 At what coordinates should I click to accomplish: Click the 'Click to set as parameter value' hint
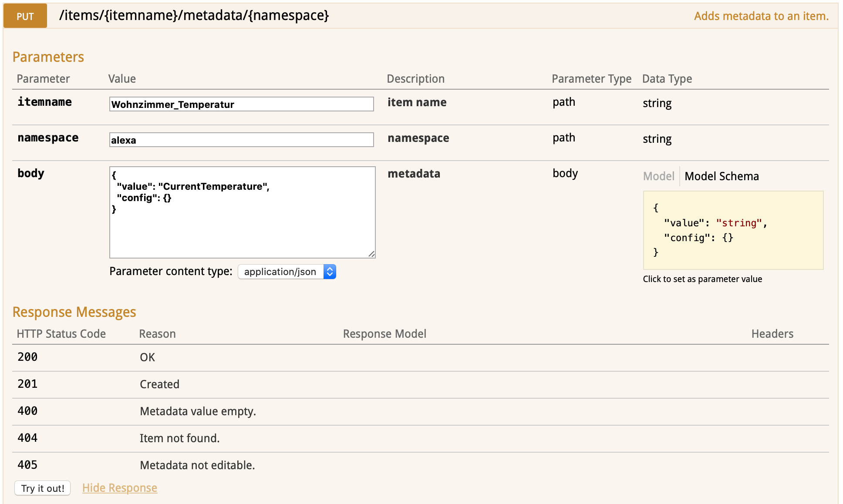(x=702, y=279)
